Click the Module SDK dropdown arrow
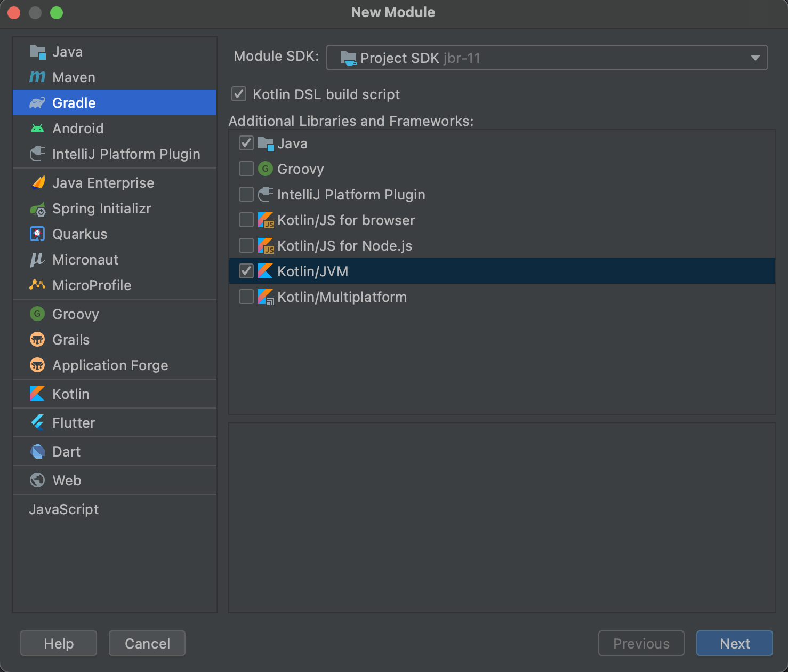Image resolution: width=788 pixels, height=672 pixels. click(x=755, y=58)
